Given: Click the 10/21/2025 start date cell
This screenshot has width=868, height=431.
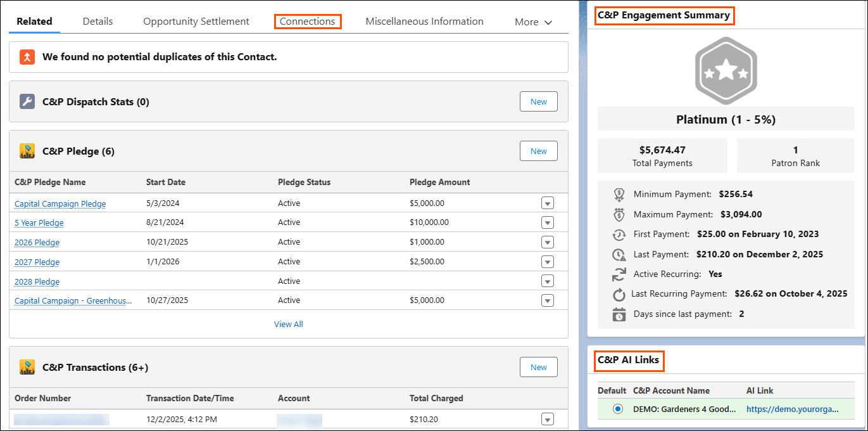Looking at the screenshot, I should pos(167,242).
